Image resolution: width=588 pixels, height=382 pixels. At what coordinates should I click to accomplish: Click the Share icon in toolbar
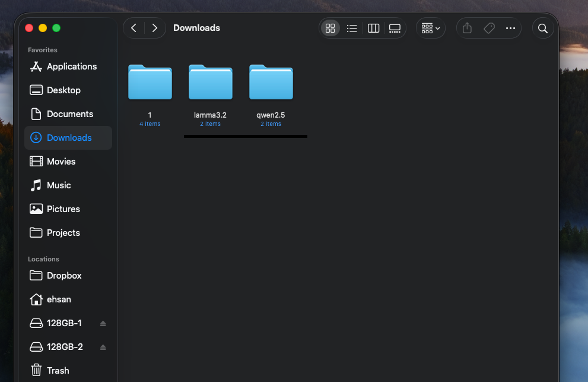pyautogui.click(x=467, y=28)
